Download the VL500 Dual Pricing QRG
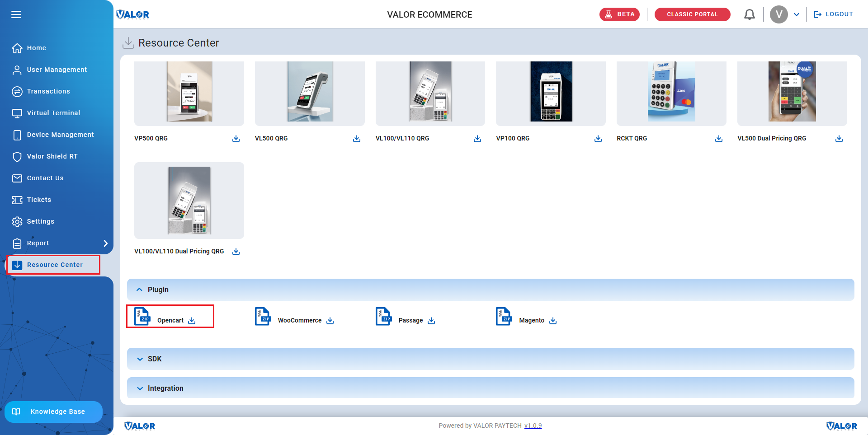 click(839, 139)
